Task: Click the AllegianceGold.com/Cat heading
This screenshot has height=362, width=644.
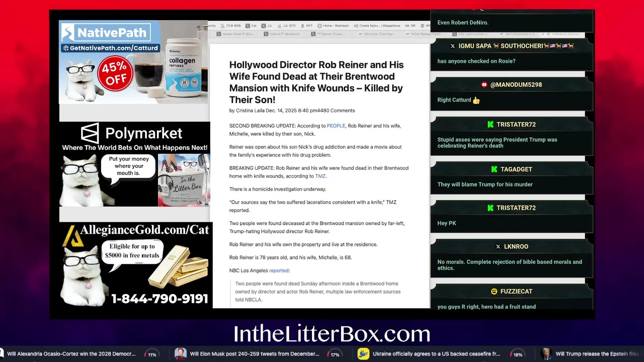Action: 144,230
